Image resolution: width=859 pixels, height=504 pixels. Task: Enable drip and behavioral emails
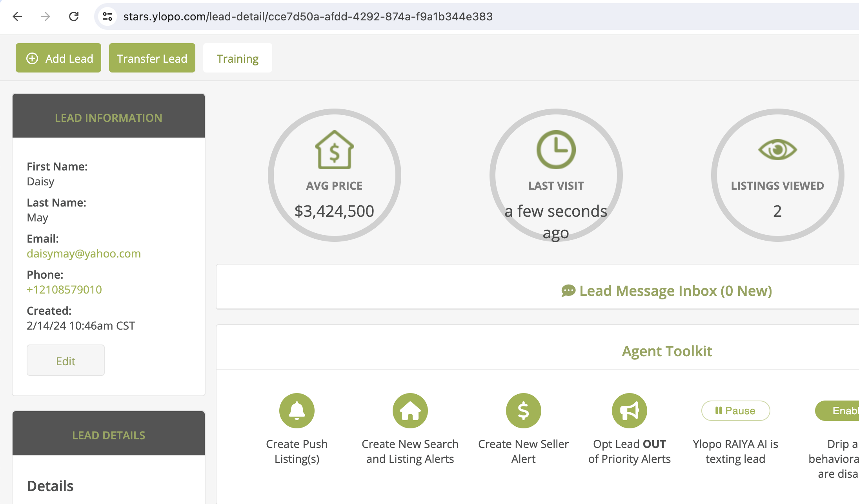839,410
